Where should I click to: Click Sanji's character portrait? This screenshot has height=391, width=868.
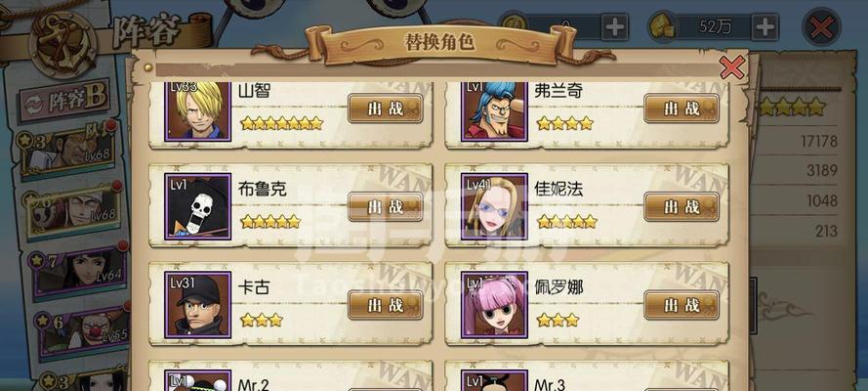(x=197, y=110)
